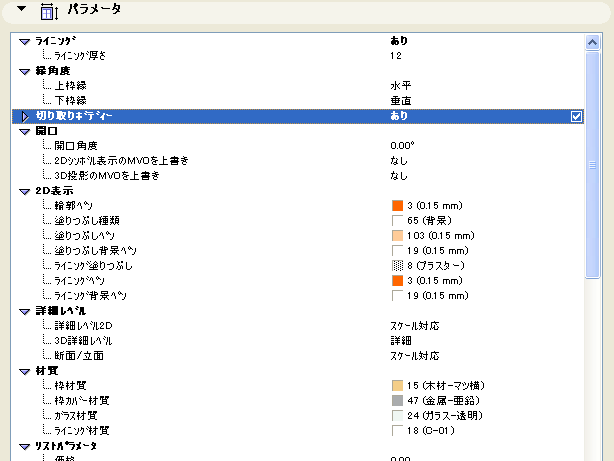Click the ライニングペン orange swatch
This screenshot has height=461, width=614.
coord(397,280)
